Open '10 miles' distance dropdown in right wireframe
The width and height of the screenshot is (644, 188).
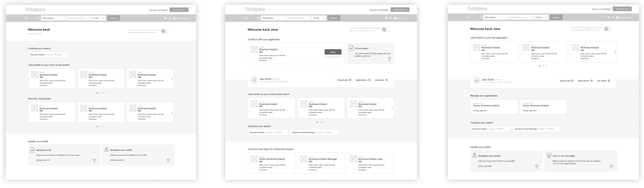click(541, 17)
